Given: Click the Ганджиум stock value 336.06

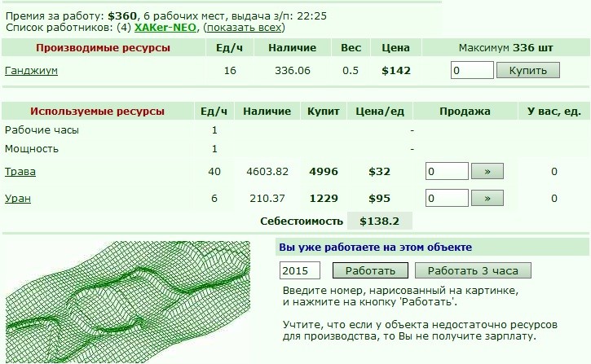Looking at the screenshot, I should [x=293, y=71].
